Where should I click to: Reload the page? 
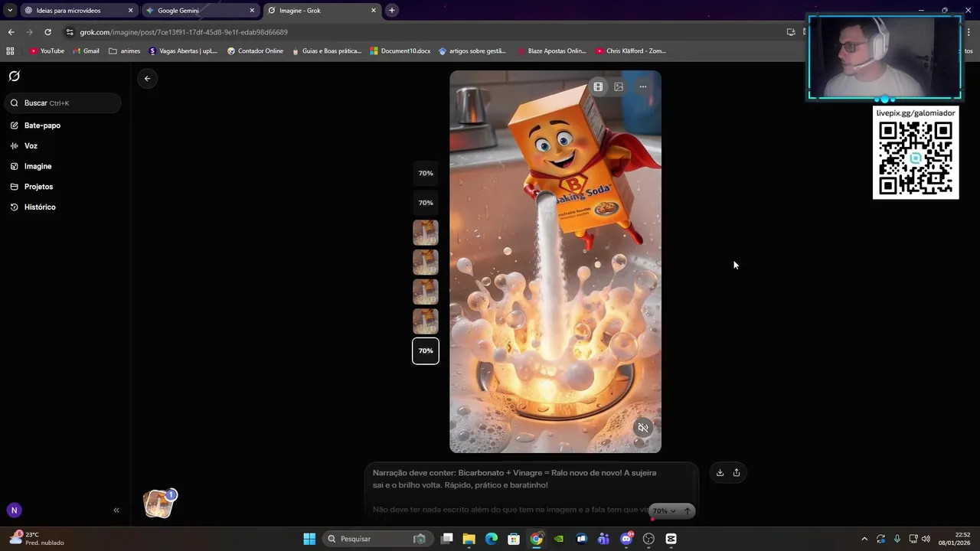(x=47, y=32)
